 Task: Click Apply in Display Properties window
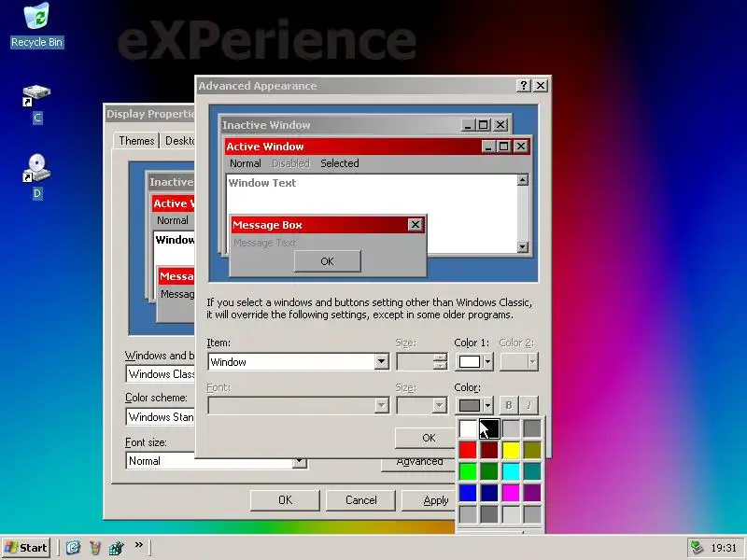[x=429, y=500]
